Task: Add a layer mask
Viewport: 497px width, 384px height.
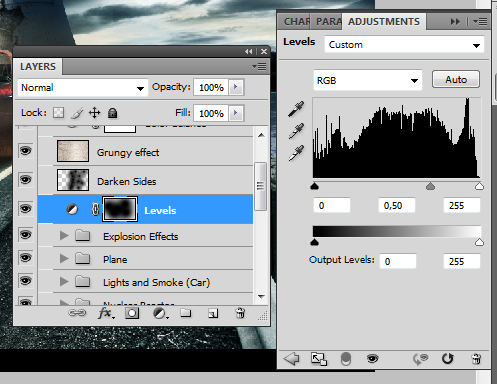Action: tap(132, 313)
